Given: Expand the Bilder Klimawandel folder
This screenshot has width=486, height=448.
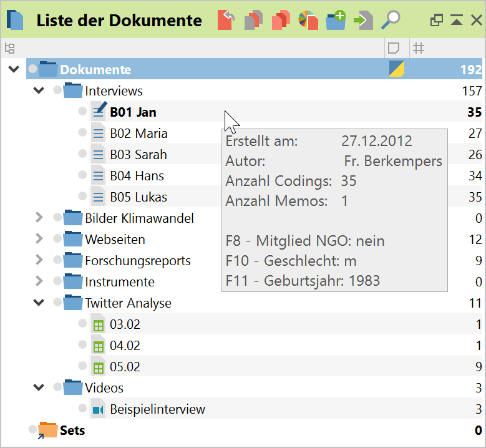Looking at the screenshot, I should pyautogui.click(x=39, y=217).
